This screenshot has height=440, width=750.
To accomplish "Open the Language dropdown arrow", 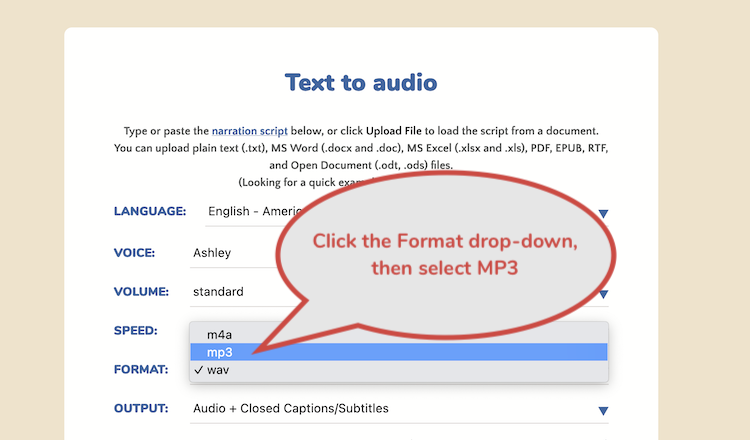I will coord(603,213).
